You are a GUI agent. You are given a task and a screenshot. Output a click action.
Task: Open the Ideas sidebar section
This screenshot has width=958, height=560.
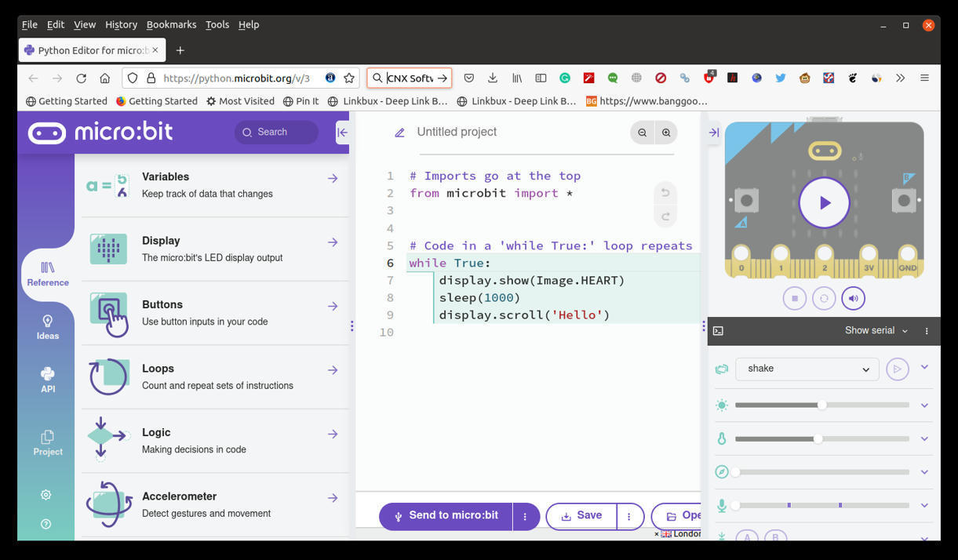point(47,326)
